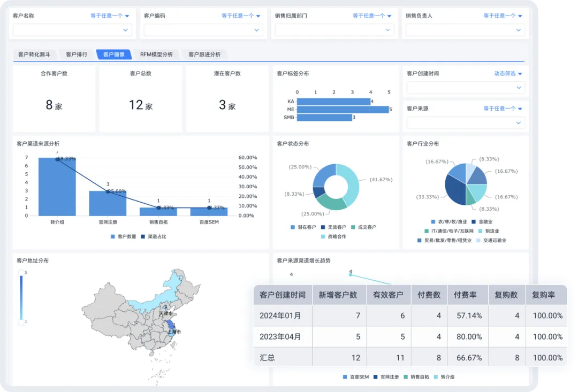Toggle the 百度SEM legend under growth trend chart
The width and height of the screenshot is (578, 392).
(x=356, y=377)
